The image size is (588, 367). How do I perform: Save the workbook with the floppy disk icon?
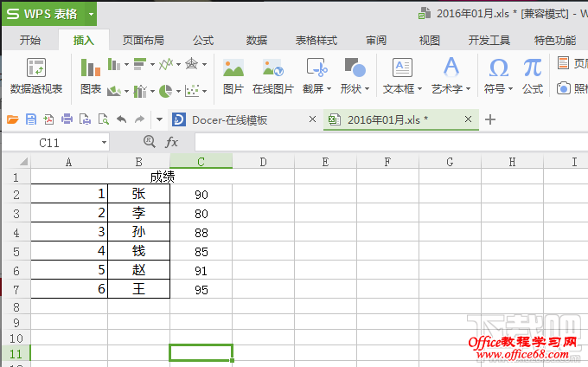coord(31,119)
